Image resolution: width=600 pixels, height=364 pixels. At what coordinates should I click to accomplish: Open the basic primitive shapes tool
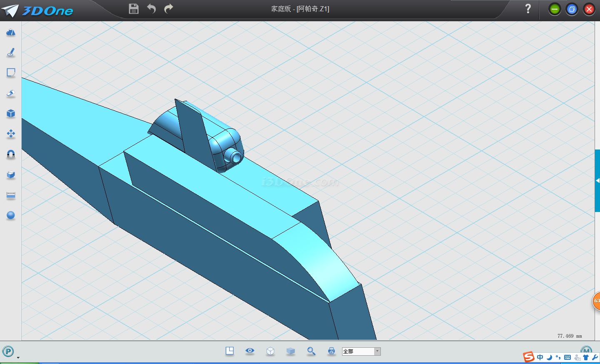(11, 32)
